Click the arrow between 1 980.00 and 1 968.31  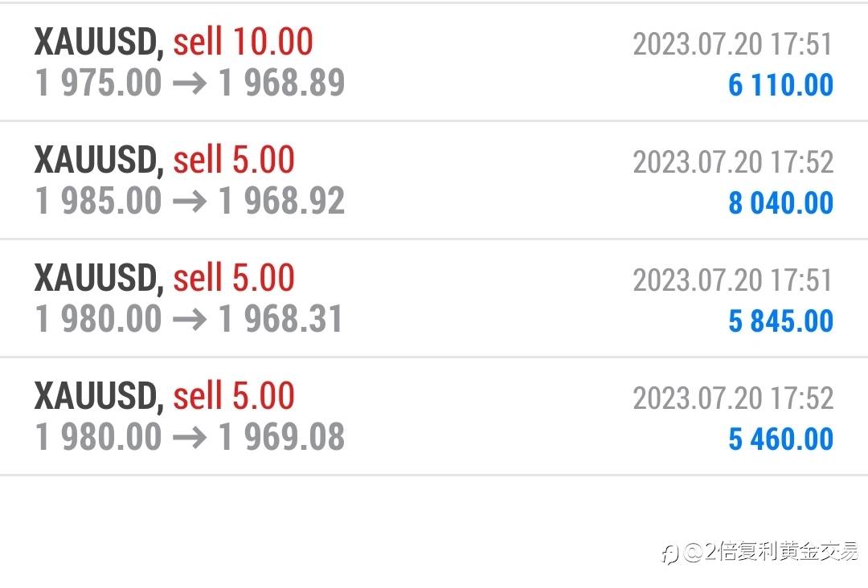tap(190, 320)
